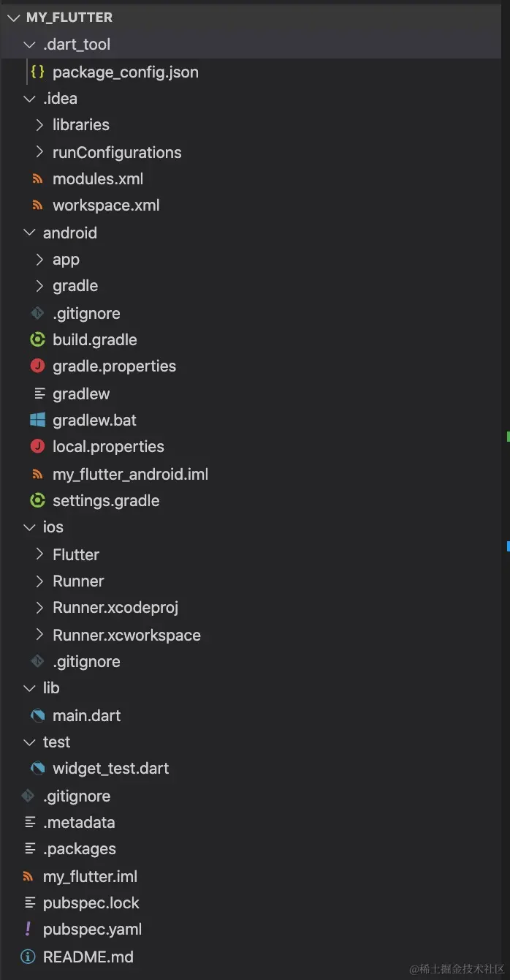Click the RSS-style icon beside modules.xml
510x980 pixels.
click(37, 179)
